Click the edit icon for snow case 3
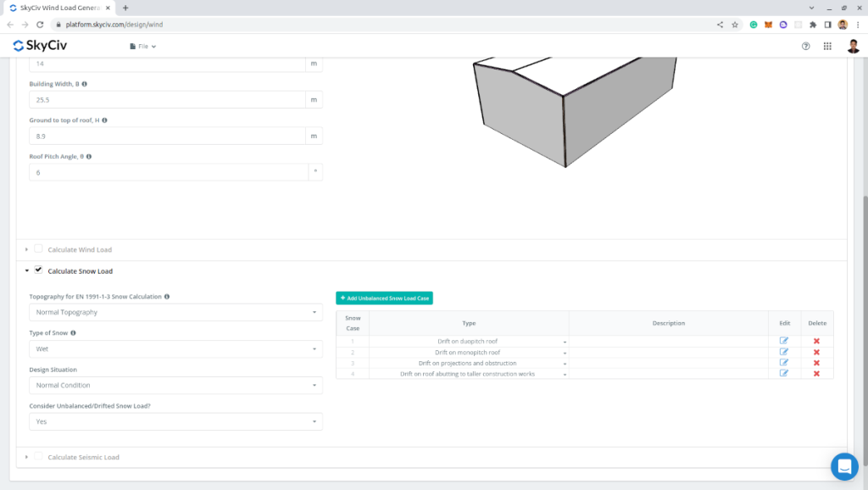The height and width of the screenshot is (490, 868). 784,363
